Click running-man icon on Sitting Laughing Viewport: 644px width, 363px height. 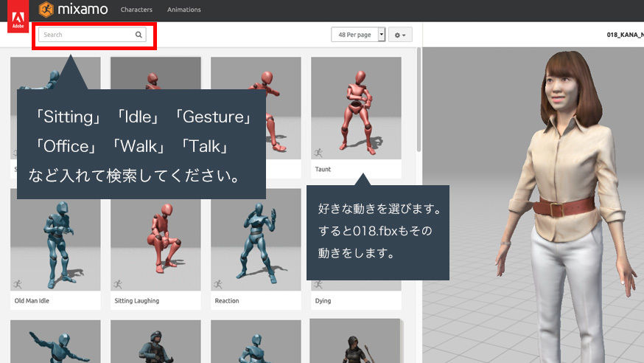[x=117, y=284]
